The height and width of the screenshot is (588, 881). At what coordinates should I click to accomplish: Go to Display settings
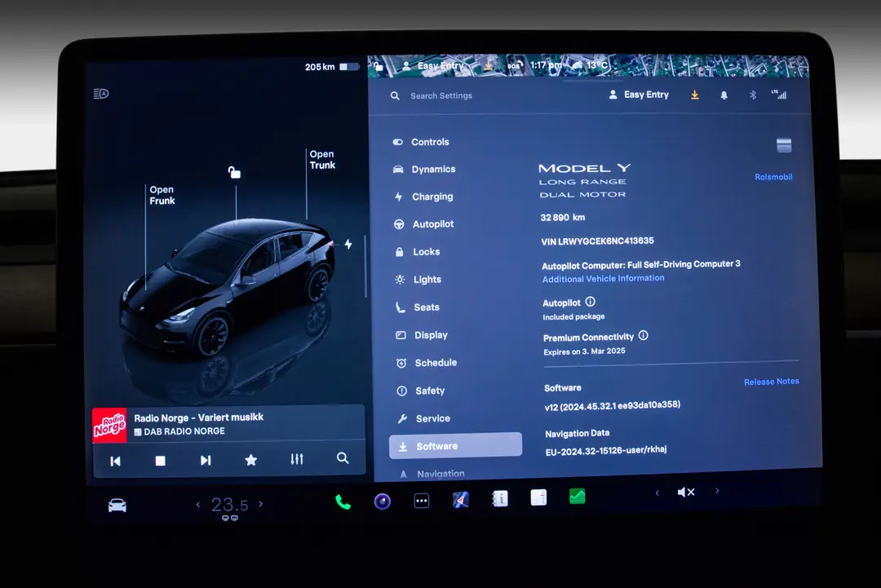[x=423, y=334]
